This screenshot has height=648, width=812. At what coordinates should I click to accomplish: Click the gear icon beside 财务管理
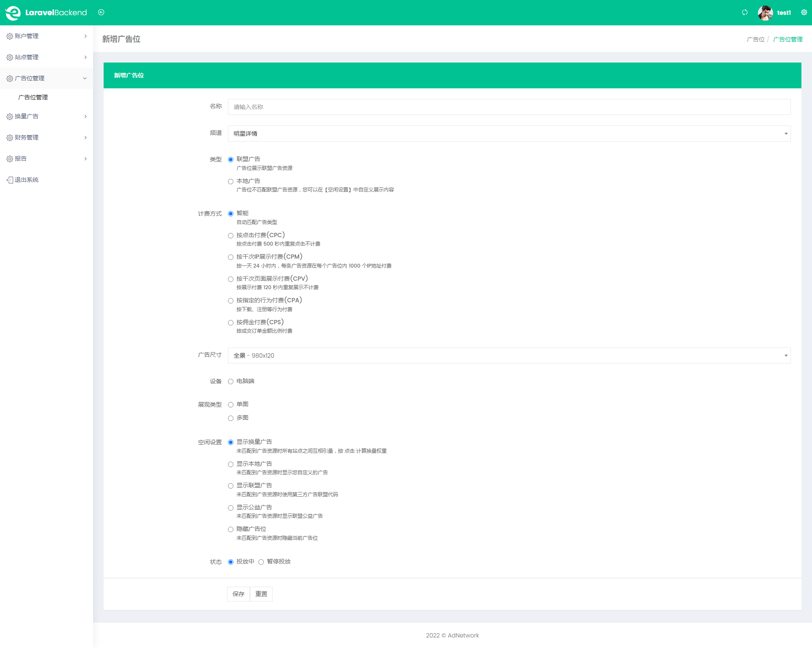coord(10,138)
